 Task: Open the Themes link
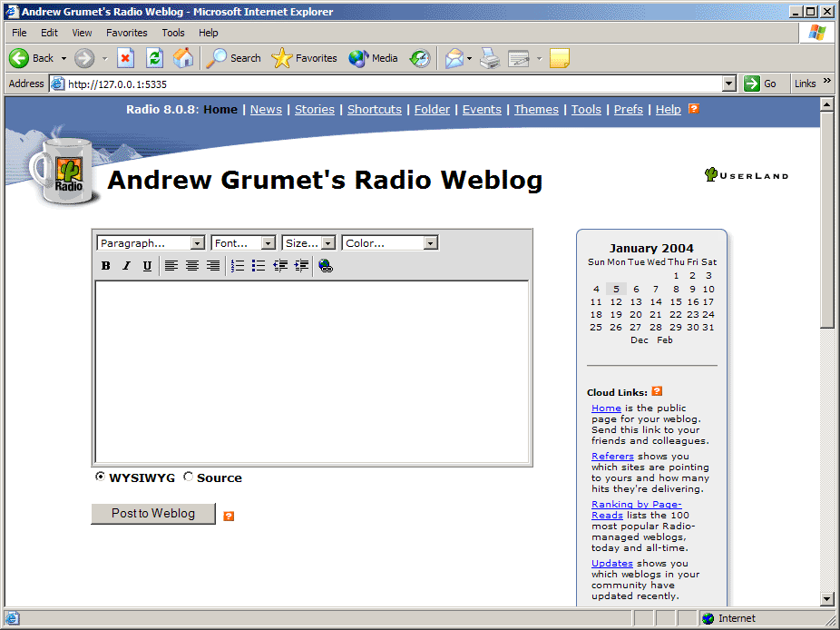click(536, 109)
